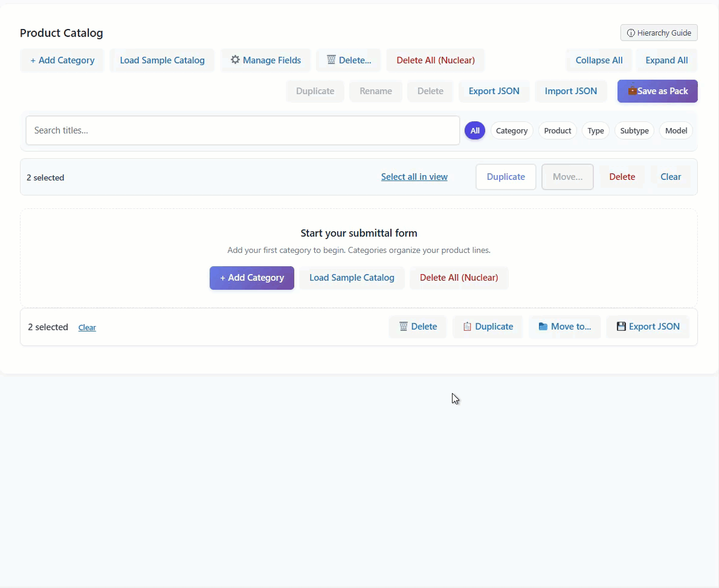Focus the Search titles input field
The width and height of the screenshot is (719, 588).
(x=242, y=130)
